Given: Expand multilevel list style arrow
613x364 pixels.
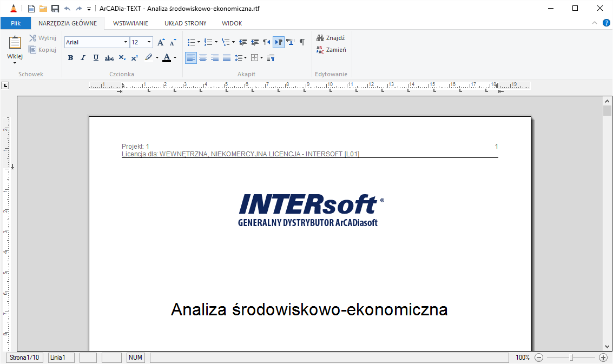Looking at the screenshot, I should pyautogui.click(x=233, y=42).
